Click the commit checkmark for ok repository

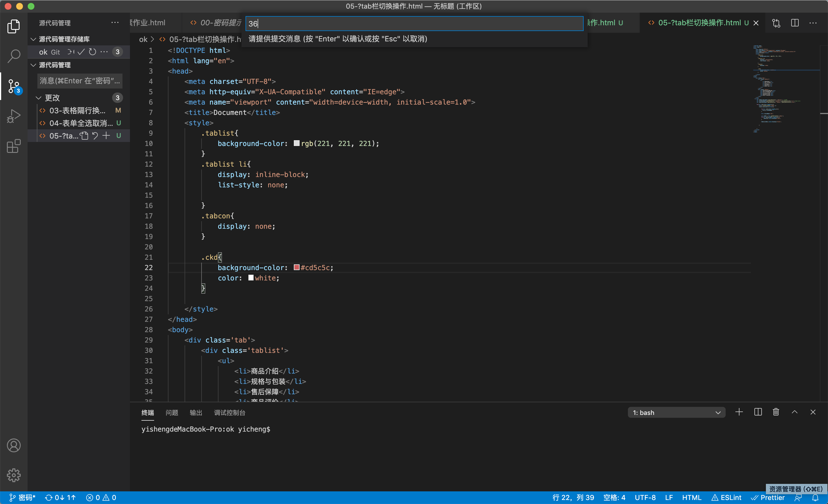(x=81, y=52)
